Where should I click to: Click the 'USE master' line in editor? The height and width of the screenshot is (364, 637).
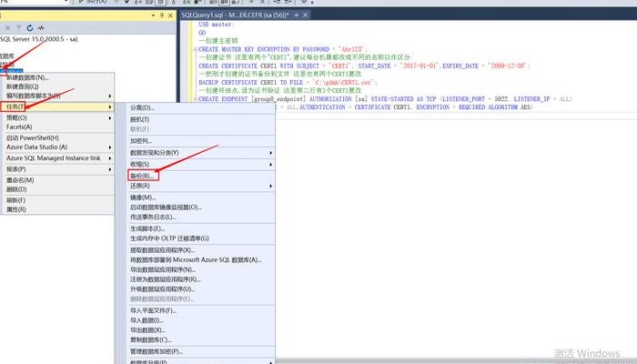(x=216, y=25)
